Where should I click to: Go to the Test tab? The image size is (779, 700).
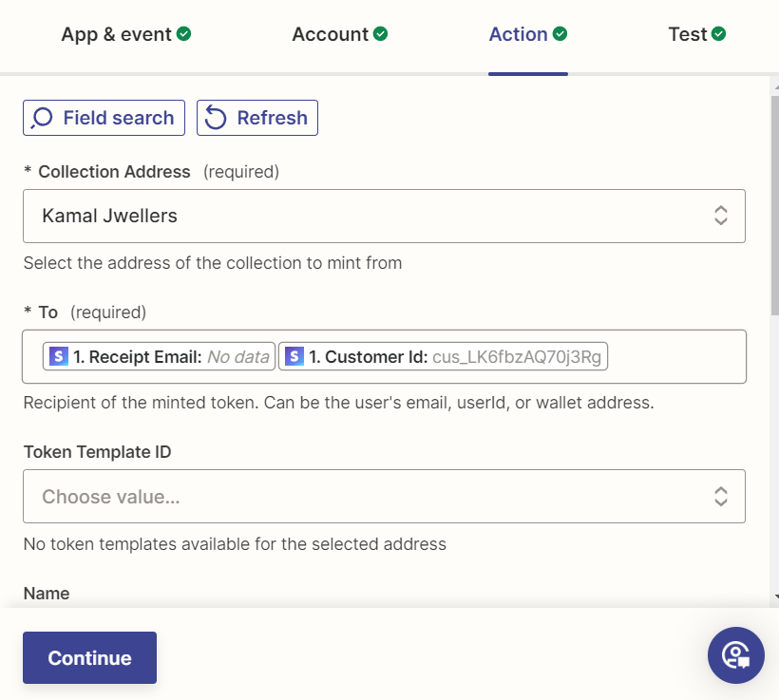[x=687, y=34]
